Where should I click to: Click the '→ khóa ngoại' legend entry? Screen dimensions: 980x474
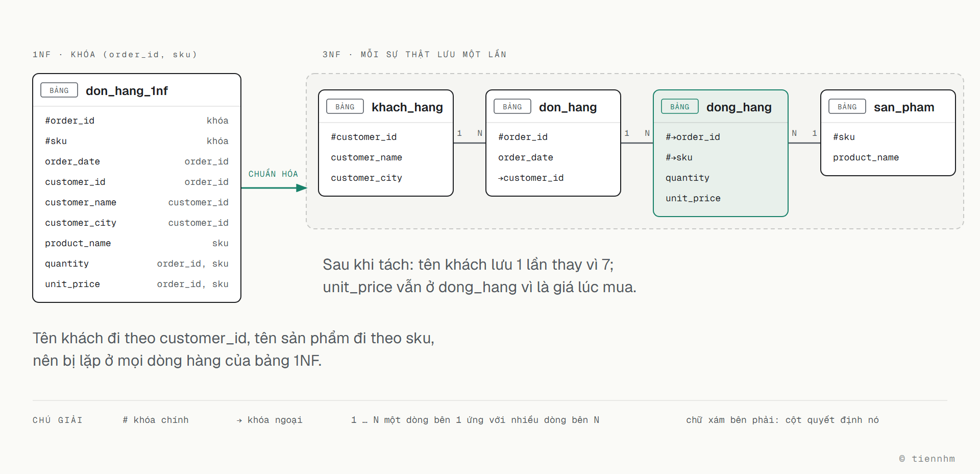pos(269,420)
